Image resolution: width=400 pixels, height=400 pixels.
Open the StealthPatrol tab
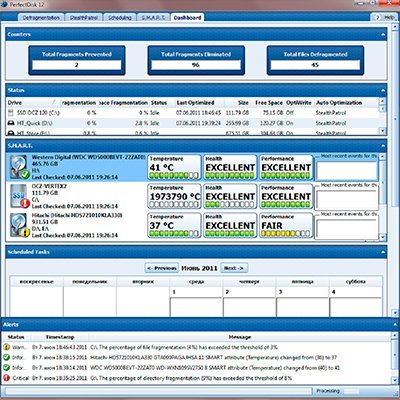click(84, 18)
